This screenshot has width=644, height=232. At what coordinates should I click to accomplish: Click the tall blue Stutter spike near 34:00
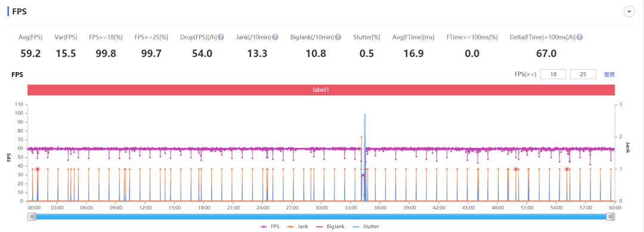pyautogui.click(x=365, y=156)
